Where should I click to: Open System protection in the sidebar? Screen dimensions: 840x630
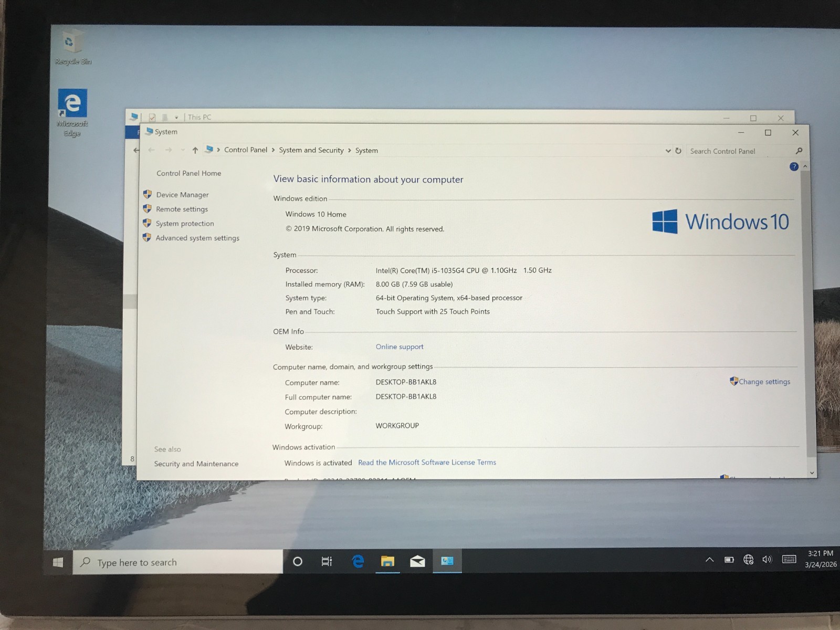(x=185, y=224)
